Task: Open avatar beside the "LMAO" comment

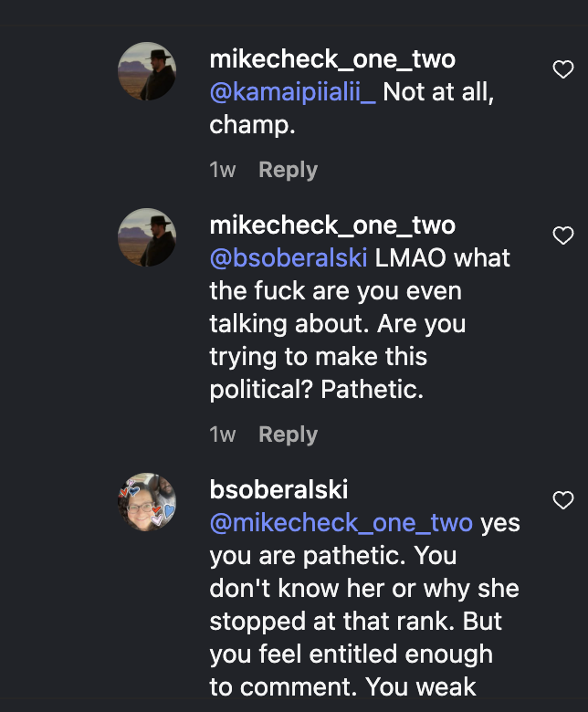Action: pos(147,237)
